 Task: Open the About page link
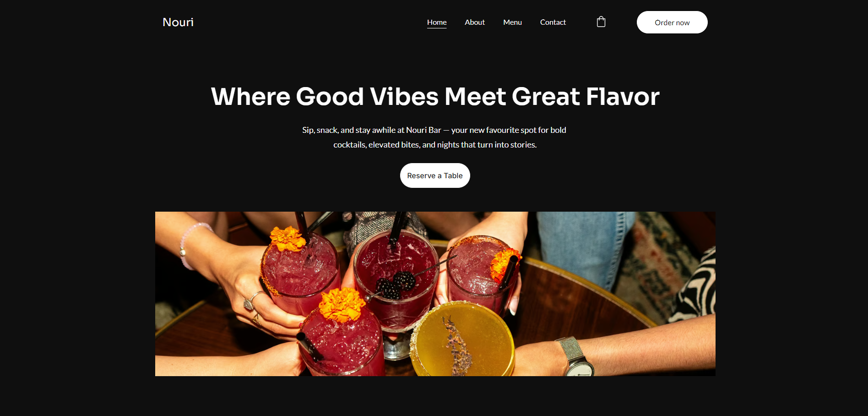(x=475, y=22)
